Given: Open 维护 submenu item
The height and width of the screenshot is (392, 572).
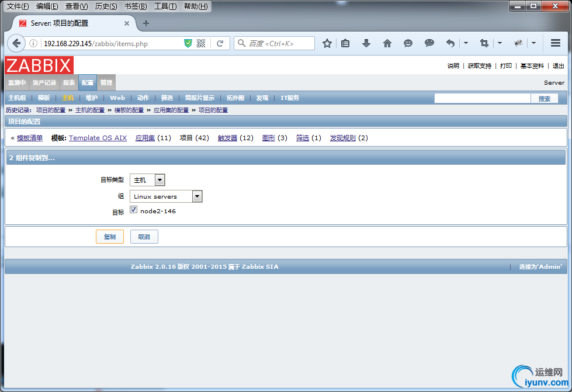Looking at the screenshot, I should point(92,98).
